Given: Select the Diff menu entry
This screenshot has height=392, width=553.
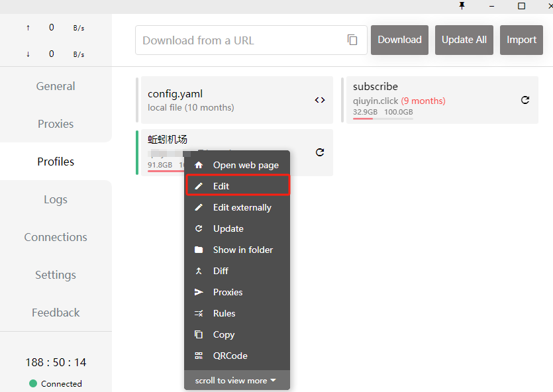Looking at the screenshot, I should coord(221,271).
